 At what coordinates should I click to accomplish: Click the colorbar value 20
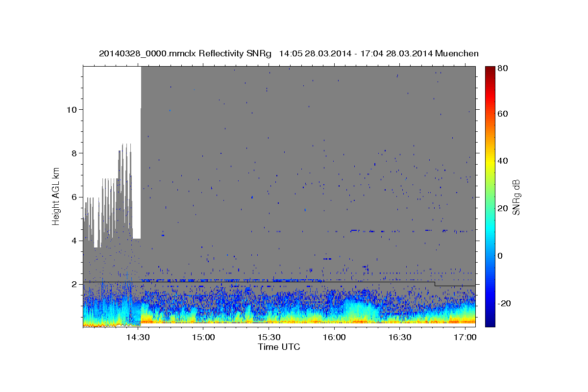coord(502,208)
